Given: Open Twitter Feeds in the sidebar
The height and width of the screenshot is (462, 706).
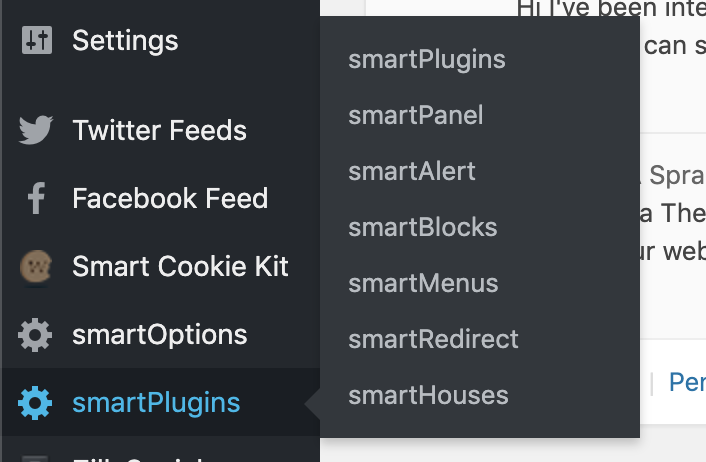Looking at the screenshot, I should [159, 130].
